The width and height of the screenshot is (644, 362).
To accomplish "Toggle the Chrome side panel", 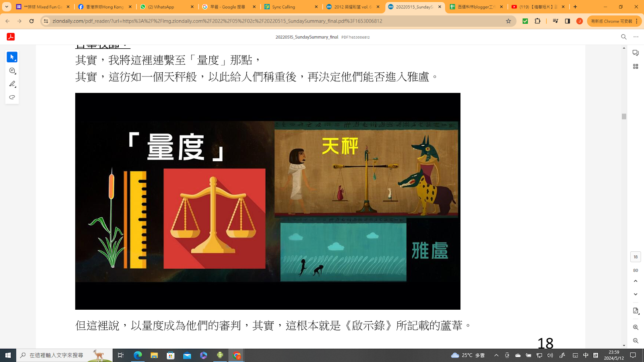I will pyautogui.click(x=568, y=21).
